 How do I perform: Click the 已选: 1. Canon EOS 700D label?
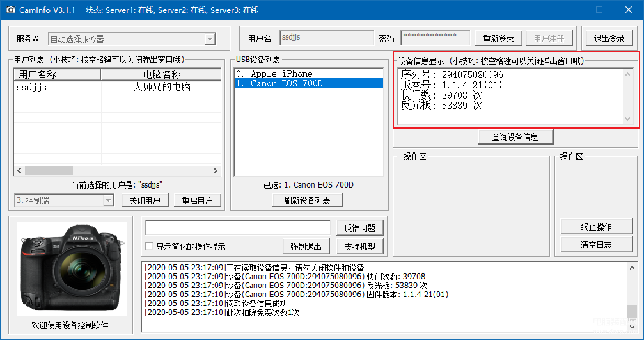click(x=308, y=185)
